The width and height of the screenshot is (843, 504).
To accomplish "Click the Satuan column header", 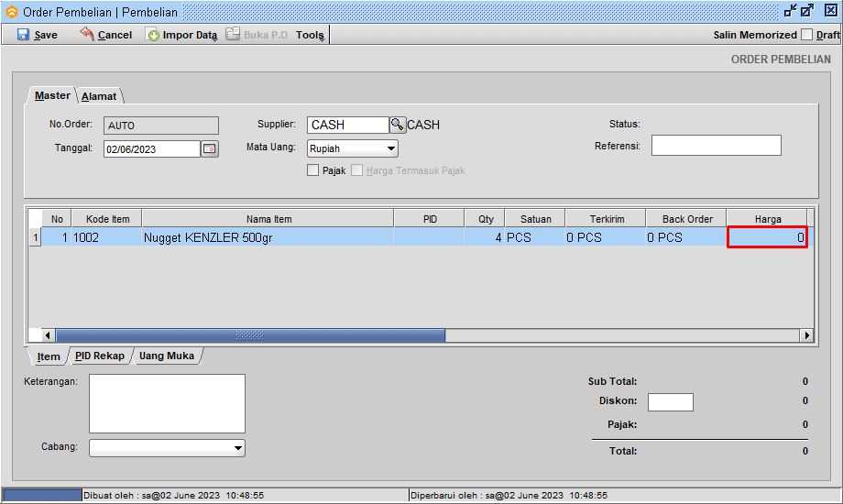I will pos(535,219).
